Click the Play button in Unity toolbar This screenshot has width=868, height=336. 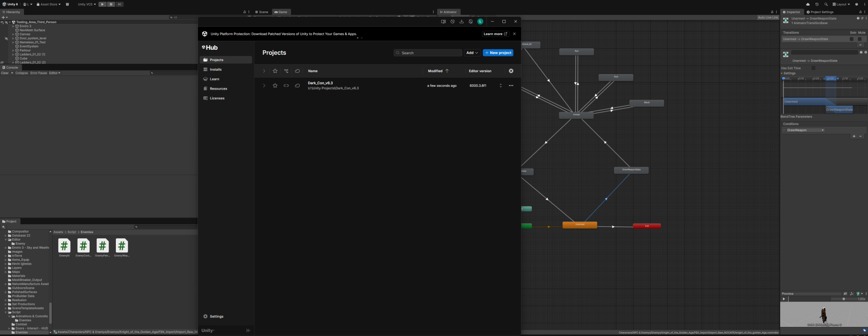[x=102, y=4]
